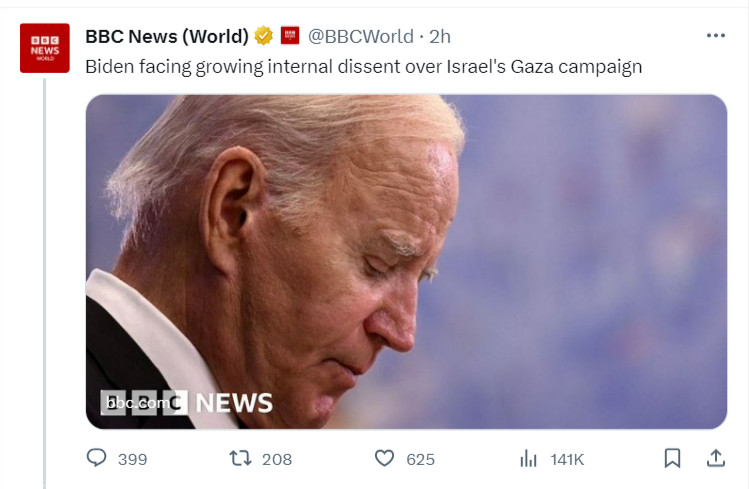
Task: Click the BBC News (World) display name
Action: click(x=167, y=36)
